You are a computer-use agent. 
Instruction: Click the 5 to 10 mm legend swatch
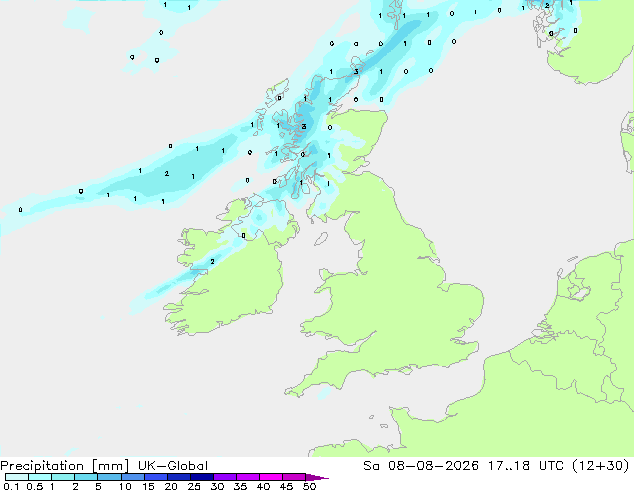pyautogui.click(x=109, y=477)
